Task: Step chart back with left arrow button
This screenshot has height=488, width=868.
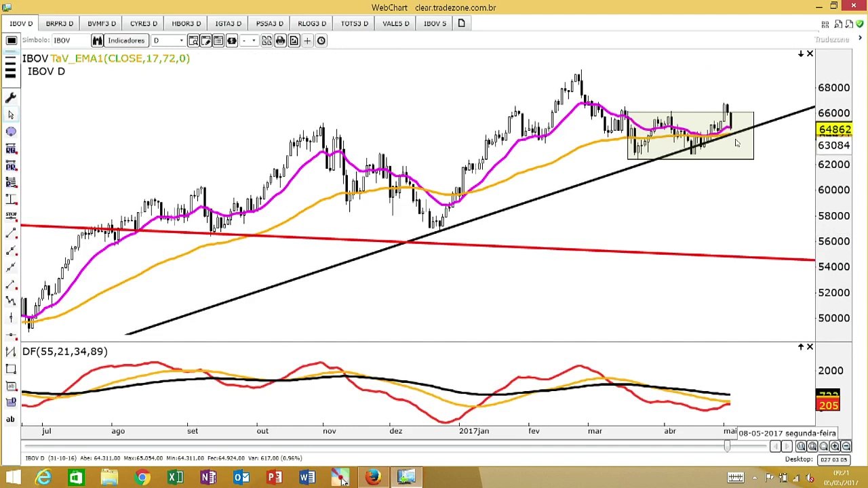Action: pos(775,446)
